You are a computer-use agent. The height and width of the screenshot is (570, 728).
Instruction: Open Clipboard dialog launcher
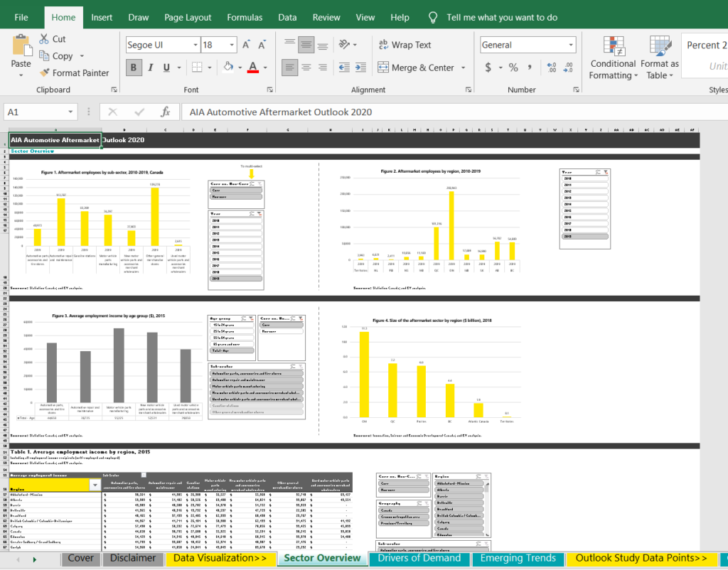(x=114, y=90)
